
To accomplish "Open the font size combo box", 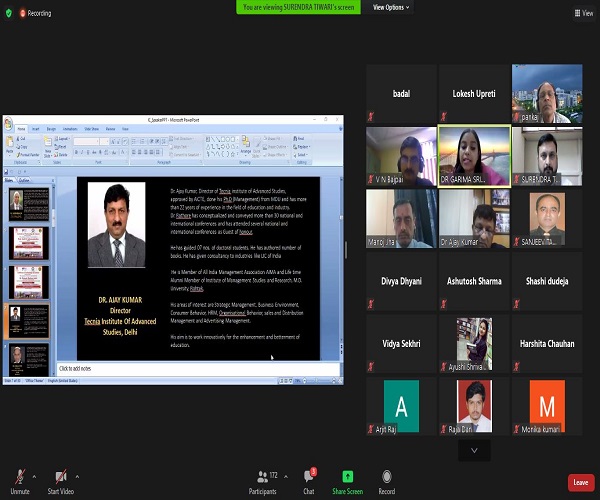I will 104,142.
